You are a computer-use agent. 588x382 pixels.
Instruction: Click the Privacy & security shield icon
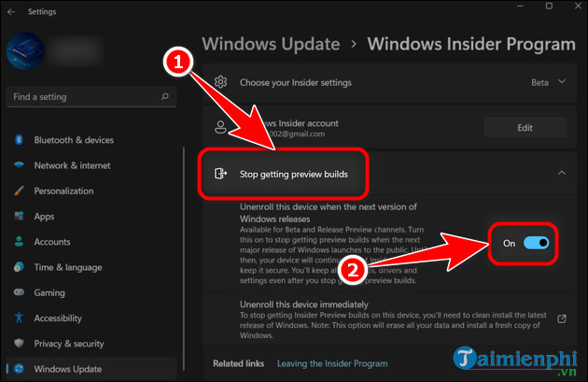pos(19,343)
